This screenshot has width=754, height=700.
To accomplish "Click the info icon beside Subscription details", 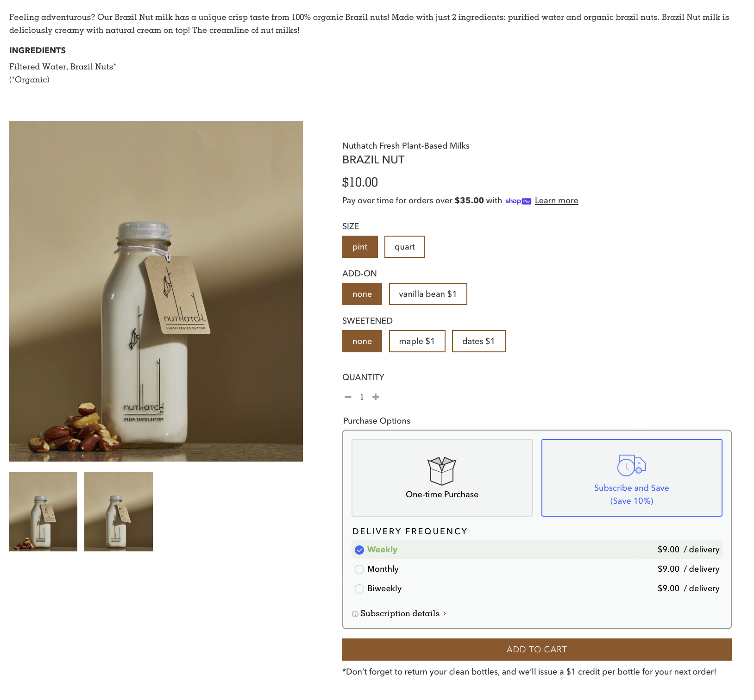I will (355, 614).
